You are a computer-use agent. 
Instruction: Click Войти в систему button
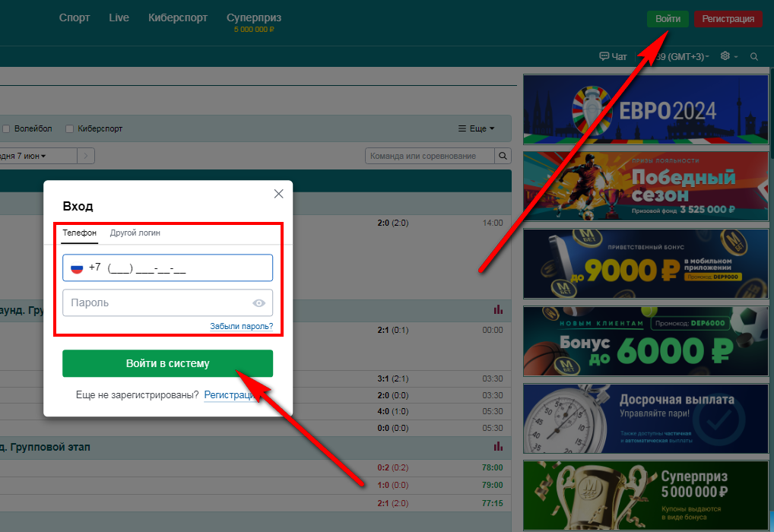coord(167,363)
